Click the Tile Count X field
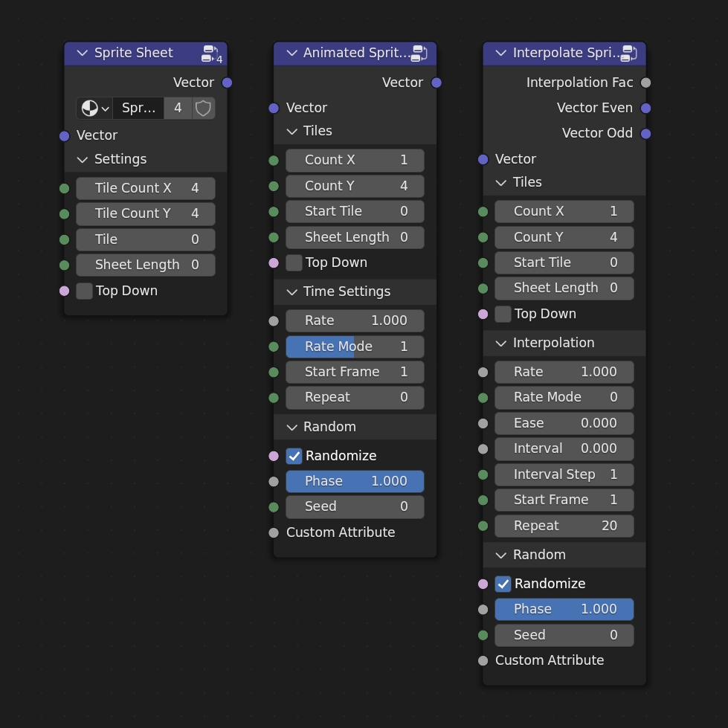The width and height of the screenshot is (728, 728). (x=146, y=188)
